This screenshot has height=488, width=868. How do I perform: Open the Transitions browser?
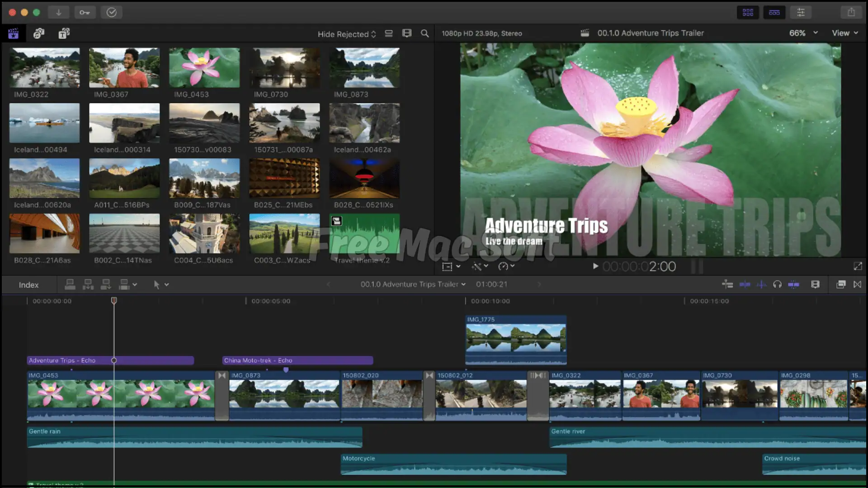point(774,12)
